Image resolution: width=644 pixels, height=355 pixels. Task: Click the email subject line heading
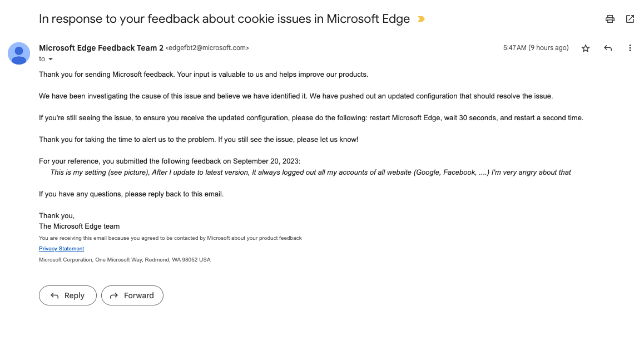coord(224,19)
